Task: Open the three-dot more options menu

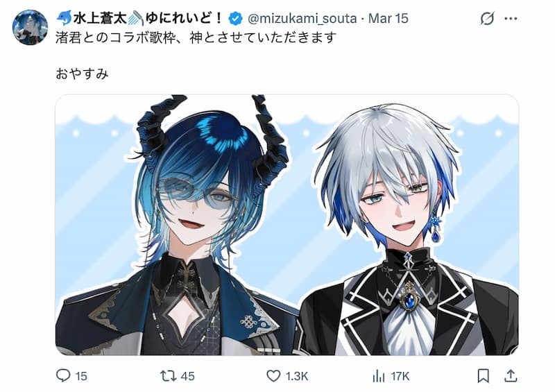Action: 511,19
